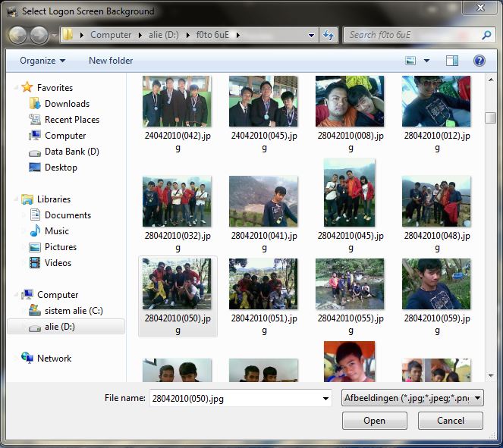Click the vertical scrollbar thumb
This screenshot has height=448, width=503.
[491, 117]
